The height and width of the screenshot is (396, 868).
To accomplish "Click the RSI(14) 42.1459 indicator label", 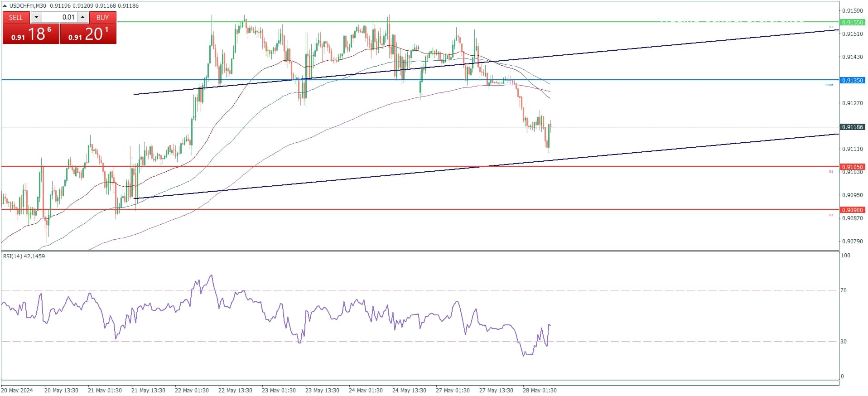I will (24, 256).
